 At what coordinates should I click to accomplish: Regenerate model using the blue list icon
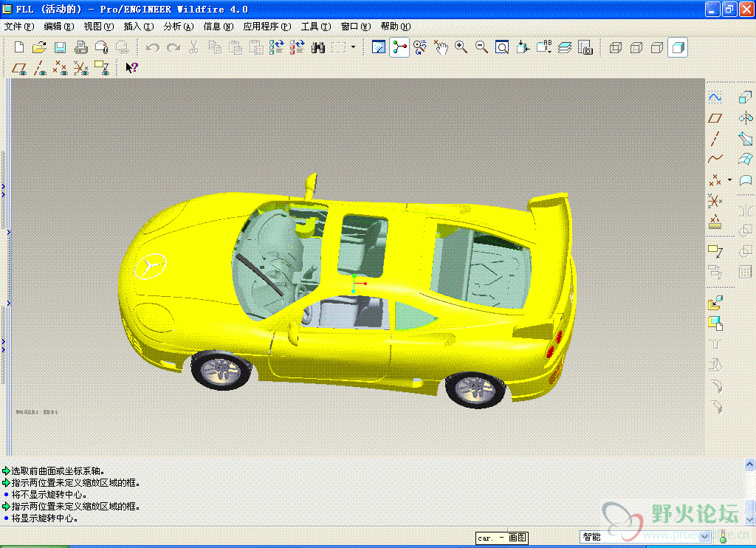(276, 47)
